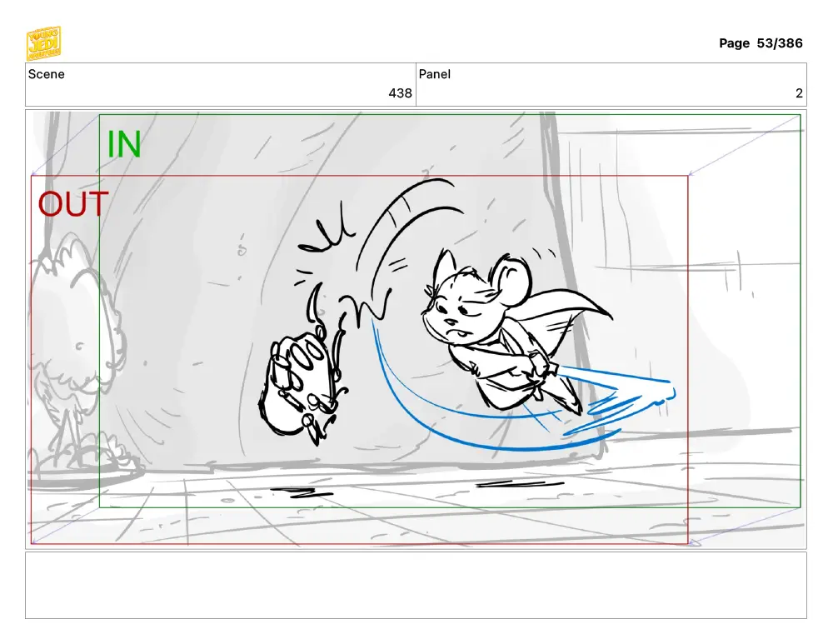Click the Panel label
Viewport: 833px width, 644px height.
click(435, 74)
